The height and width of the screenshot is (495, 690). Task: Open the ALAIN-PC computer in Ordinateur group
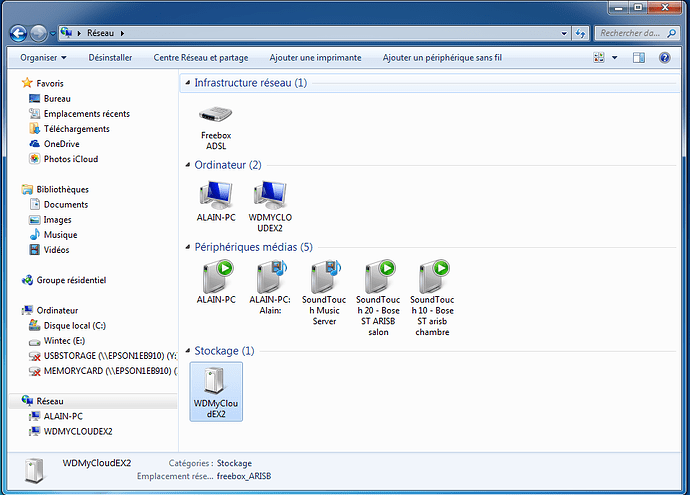(216, 201)
